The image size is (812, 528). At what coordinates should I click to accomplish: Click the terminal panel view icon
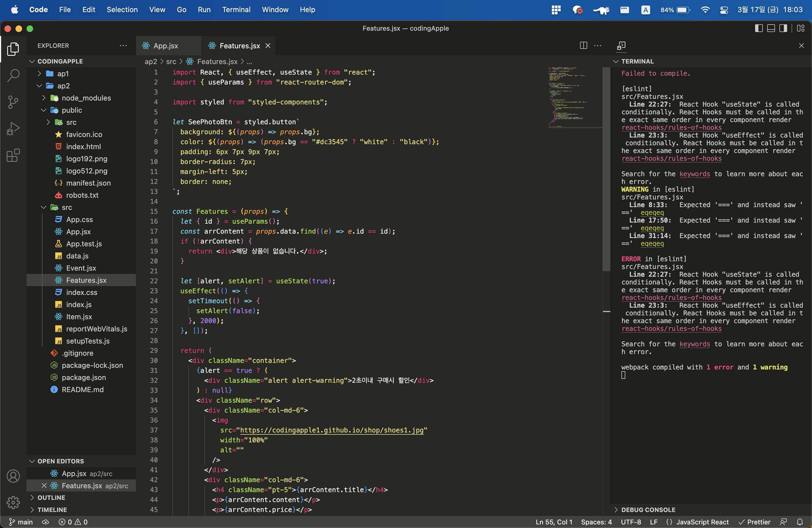click(621, 46)
